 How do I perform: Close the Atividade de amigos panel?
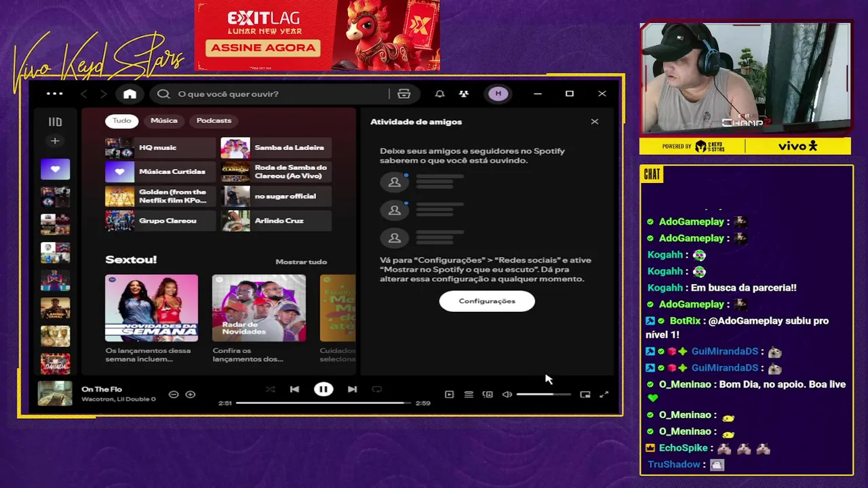point(595,122)
